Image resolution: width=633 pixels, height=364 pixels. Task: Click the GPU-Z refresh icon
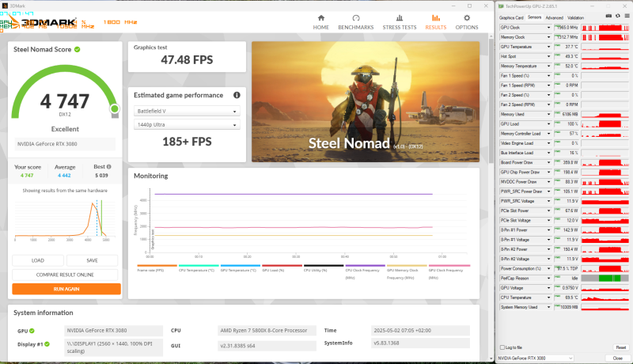click(618, 16)
